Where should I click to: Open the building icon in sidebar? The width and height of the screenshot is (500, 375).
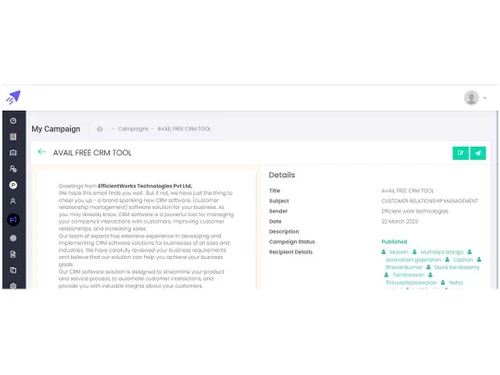coord(13,137)
